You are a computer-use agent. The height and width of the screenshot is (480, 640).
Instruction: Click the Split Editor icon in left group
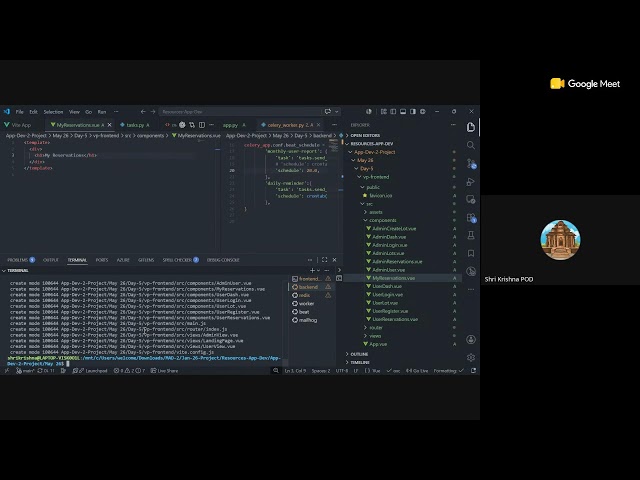tap(202, 125)
